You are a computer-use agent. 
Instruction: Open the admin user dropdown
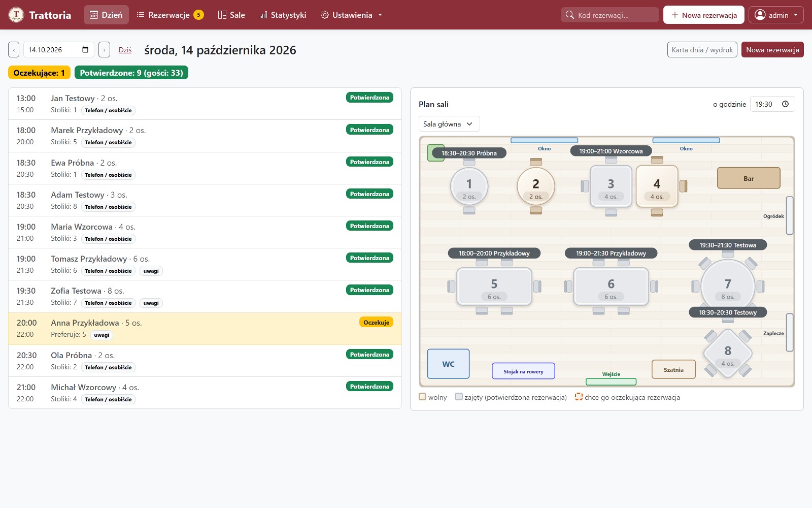(776, 15)
